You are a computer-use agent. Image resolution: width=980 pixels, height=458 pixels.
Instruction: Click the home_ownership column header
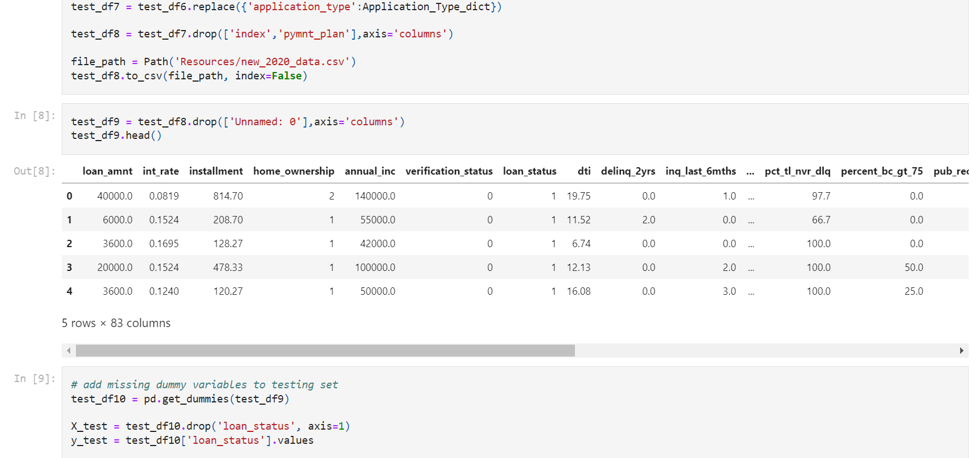pos(293,171)
